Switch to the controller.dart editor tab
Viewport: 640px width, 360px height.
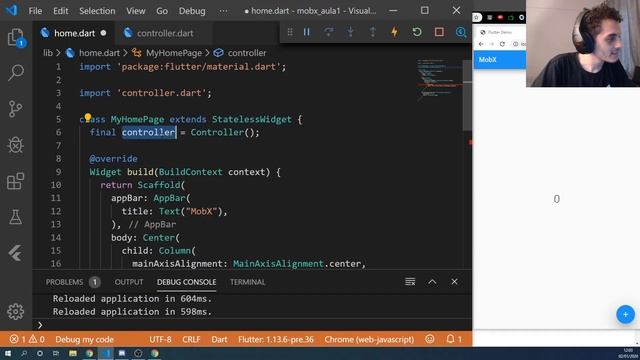pos(164,33)
